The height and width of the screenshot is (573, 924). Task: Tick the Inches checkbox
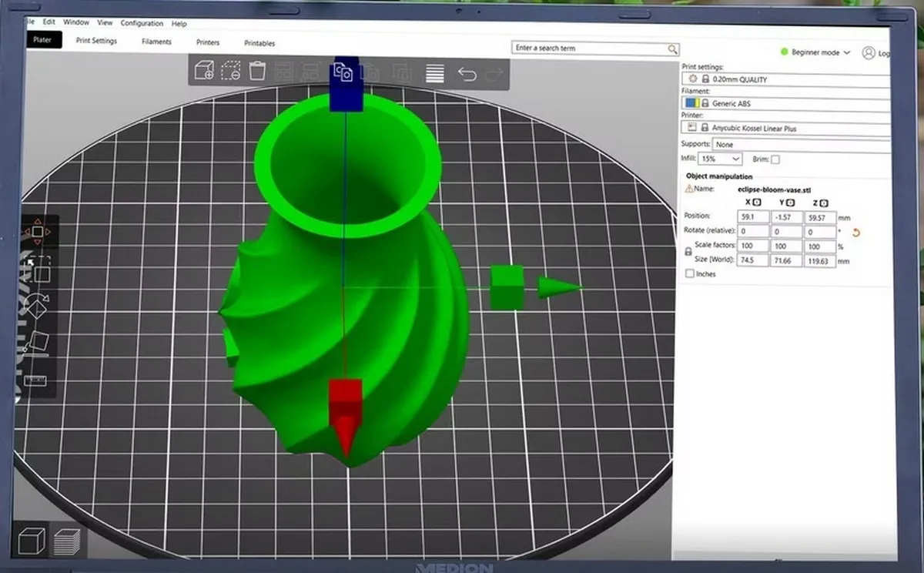pyautogui.click(x=689, y=274)
